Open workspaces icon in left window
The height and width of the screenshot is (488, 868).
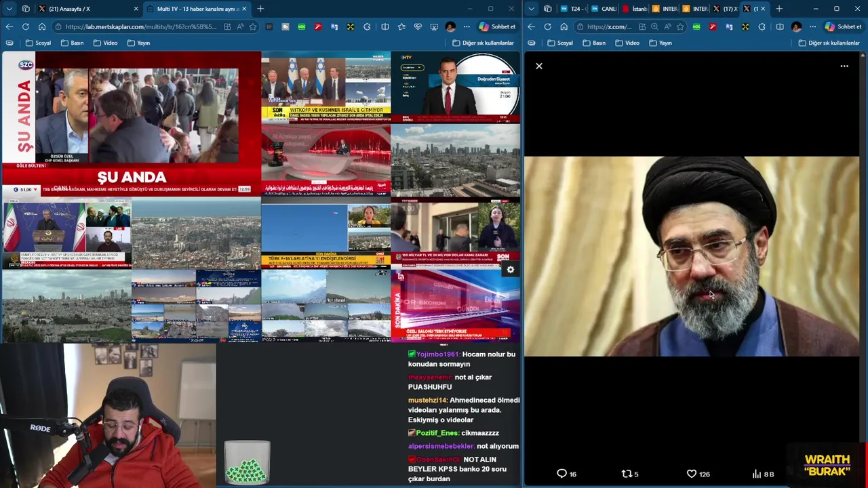point(26,9)
